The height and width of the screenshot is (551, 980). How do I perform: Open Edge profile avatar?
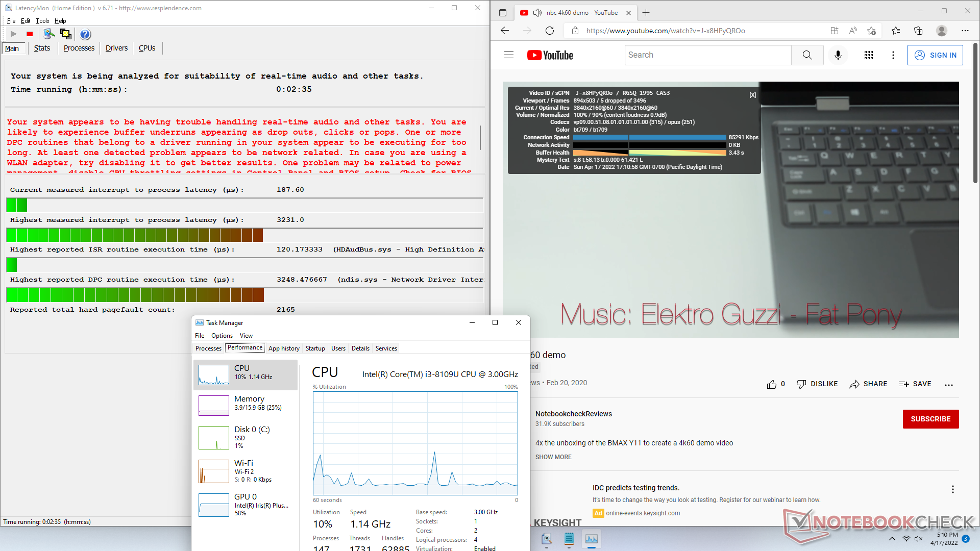pyautogui.click(x=942, y=31)
